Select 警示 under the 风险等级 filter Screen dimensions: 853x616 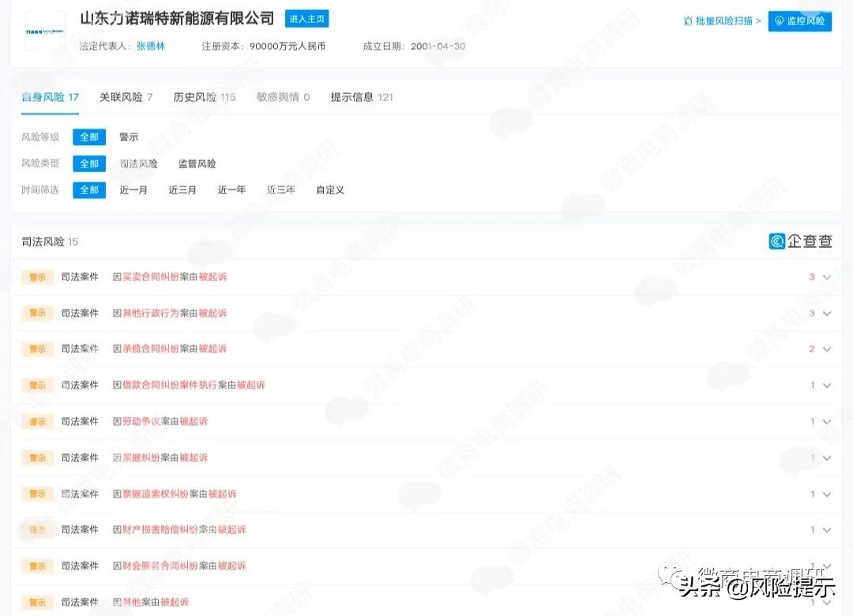pos(128,137)
